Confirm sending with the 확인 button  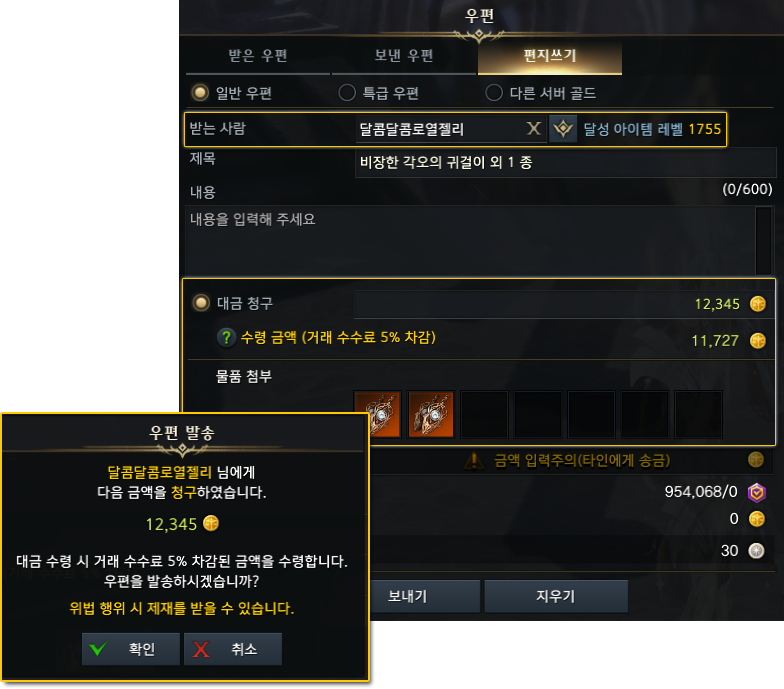(x=130, y=649)
